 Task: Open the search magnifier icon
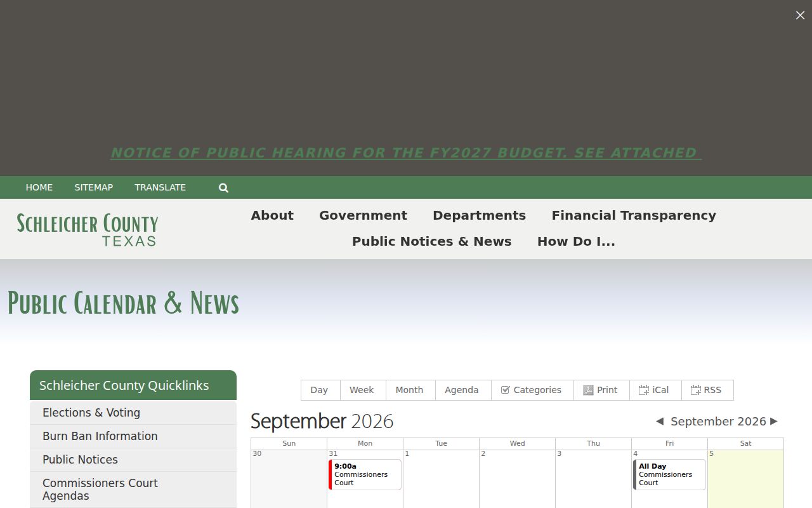coord(223,188)
